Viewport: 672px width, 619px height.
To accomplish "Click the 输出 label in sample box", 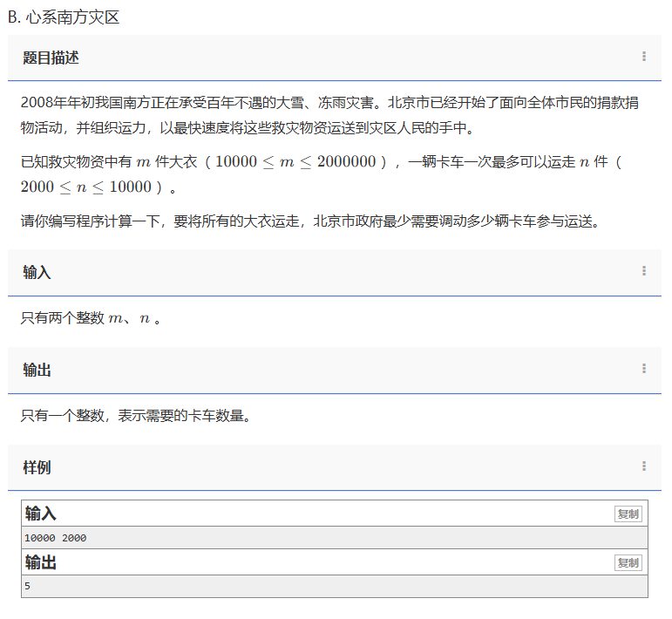I will coord(41,562).
